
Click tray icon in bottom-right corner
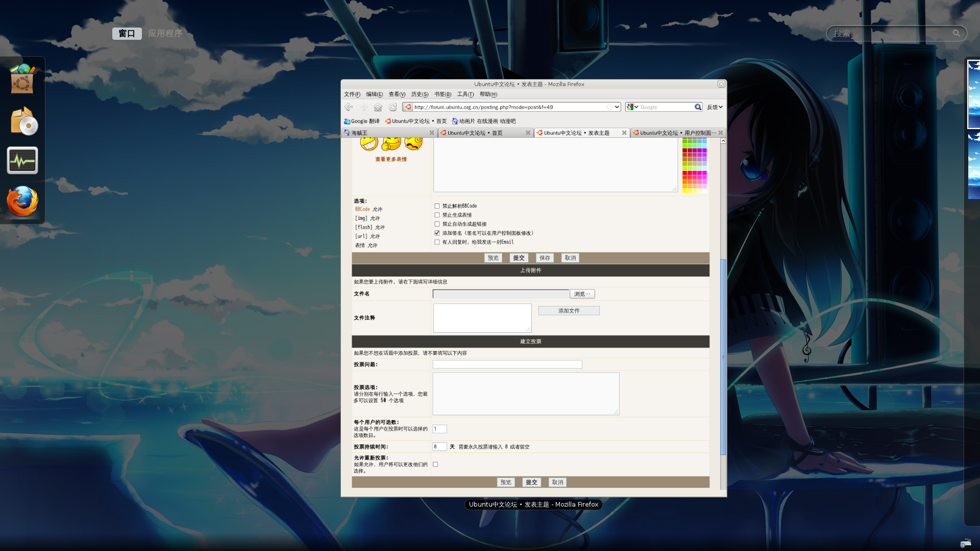[x=965, y=543]
